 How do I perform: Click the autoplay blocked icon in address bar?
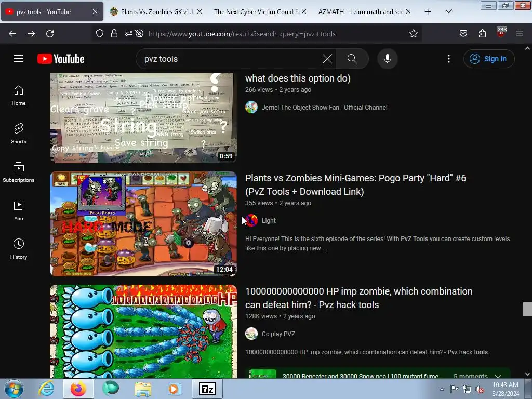[x=139, y=34]
